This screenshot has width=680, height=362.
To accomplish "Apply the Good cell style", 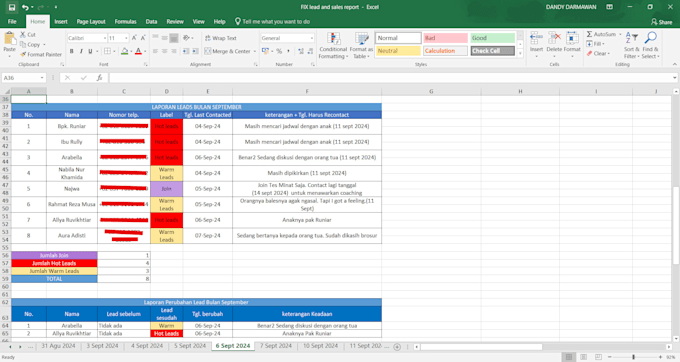I will [493, 38].
